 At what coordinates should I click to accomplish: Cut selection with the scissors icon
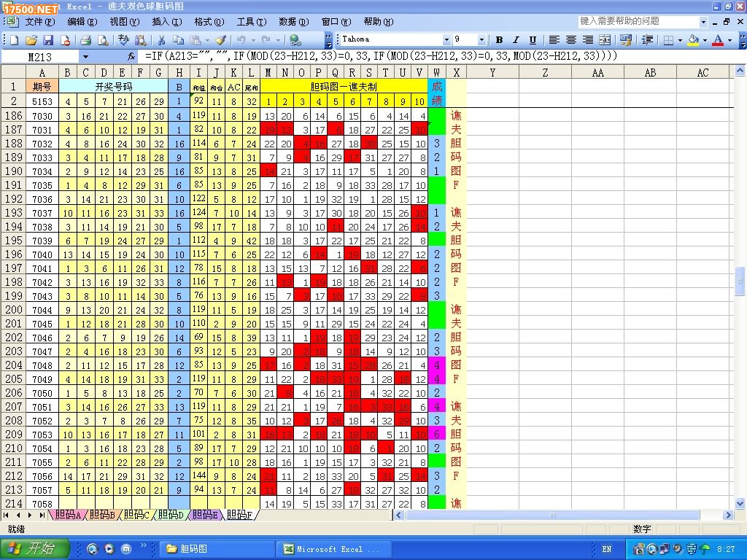(161, 40)
